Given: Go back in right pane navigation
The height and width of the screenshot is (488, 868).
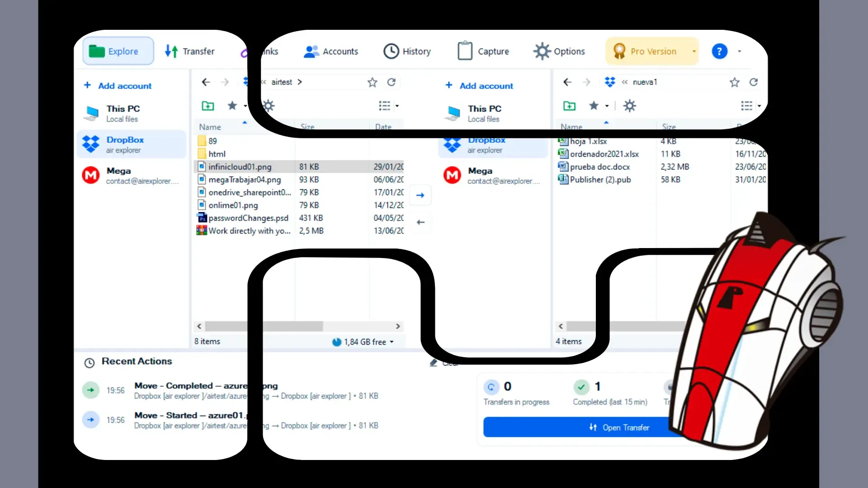Looking at the screenshot, I should (x=567, y=82).
